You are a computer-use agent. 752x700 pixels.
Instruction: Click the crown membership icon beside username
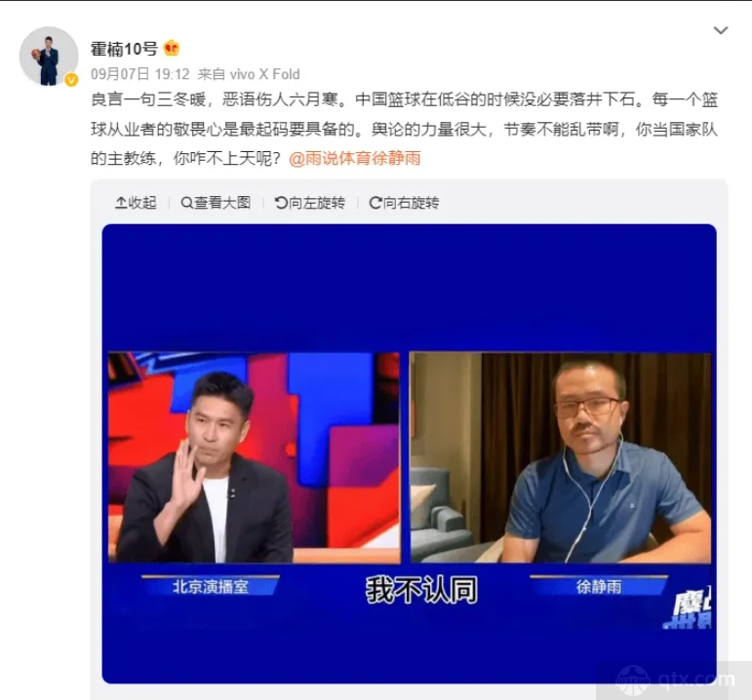pos(172,48)
